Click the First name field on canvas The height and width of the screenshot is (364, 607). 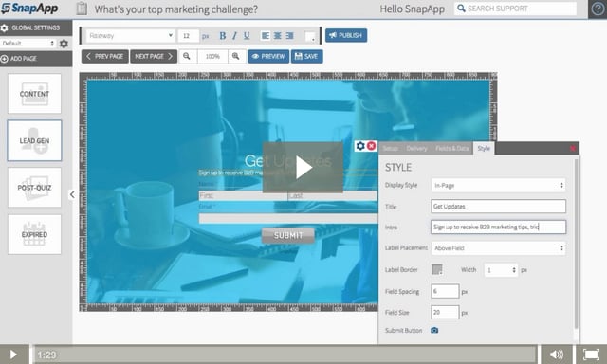tap(243, 195)
